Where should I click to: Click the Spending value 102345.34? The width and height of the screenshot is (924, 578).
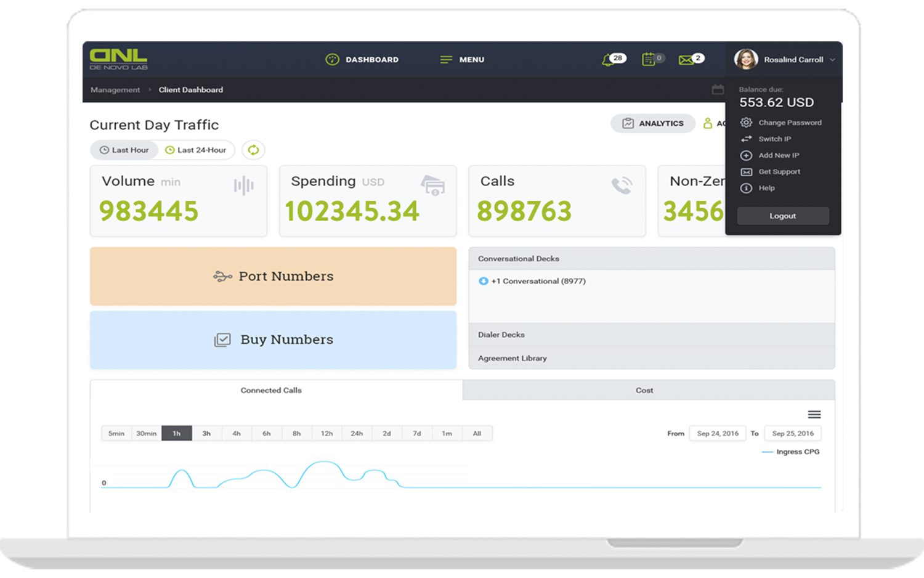[352, 211]
